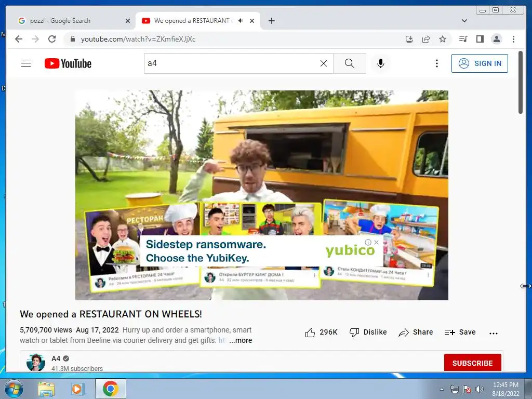Click the padlock site info icon
The height and width of the screenshot is (399, 532).
[x=72, y=39]
